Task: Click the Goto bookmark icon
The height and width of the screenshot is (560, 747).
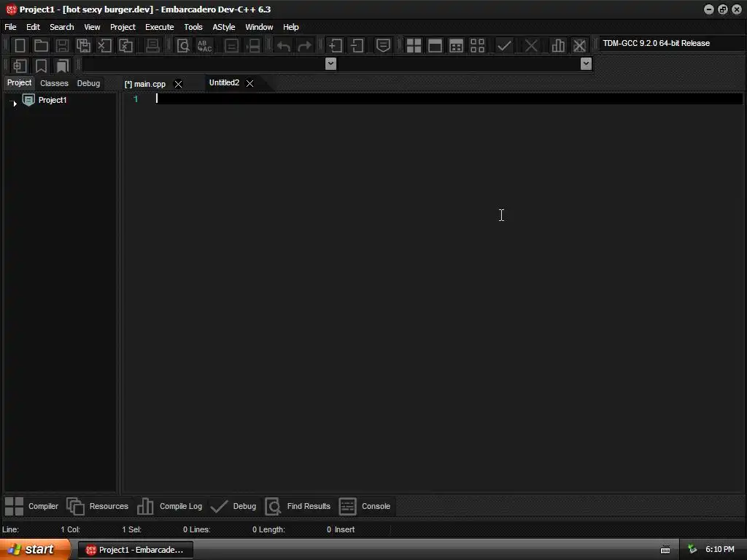Action: [x=63, y=66]
